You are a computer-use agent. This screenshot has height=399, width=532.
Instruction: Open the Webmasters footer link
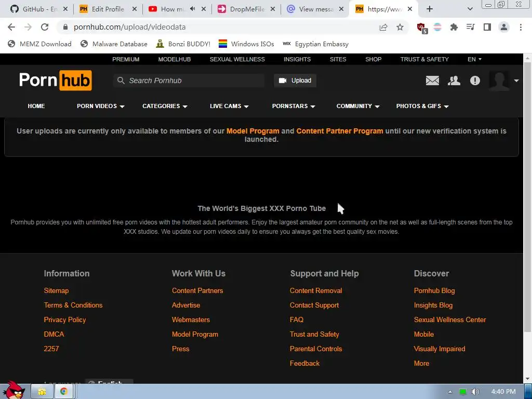(x=191, y=320)
